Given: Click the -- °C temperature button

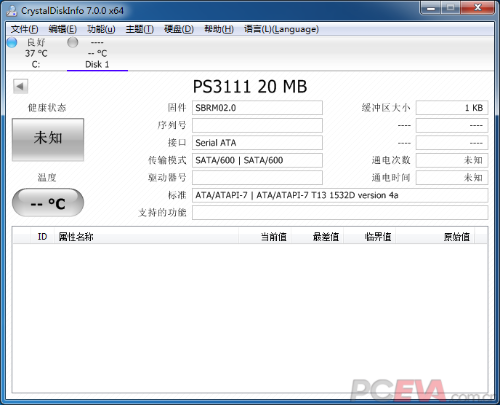Looking at the screenshot, I should tap(48, 203).
